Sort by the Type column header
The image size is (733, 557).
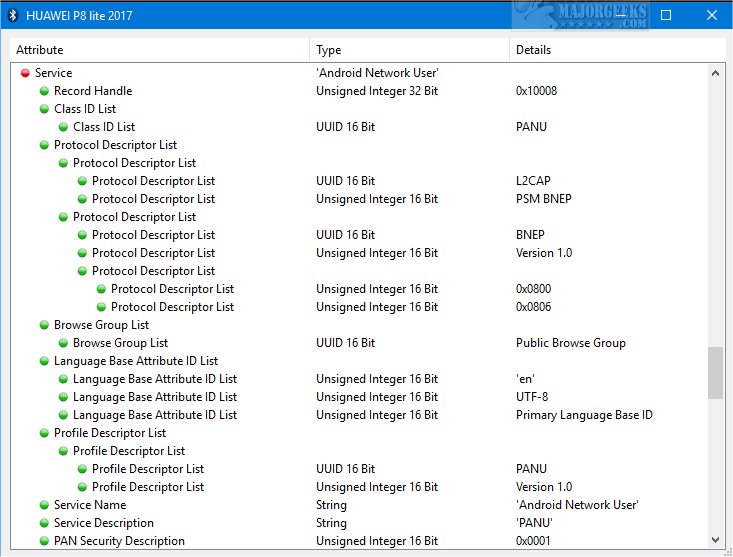[410, 50]
